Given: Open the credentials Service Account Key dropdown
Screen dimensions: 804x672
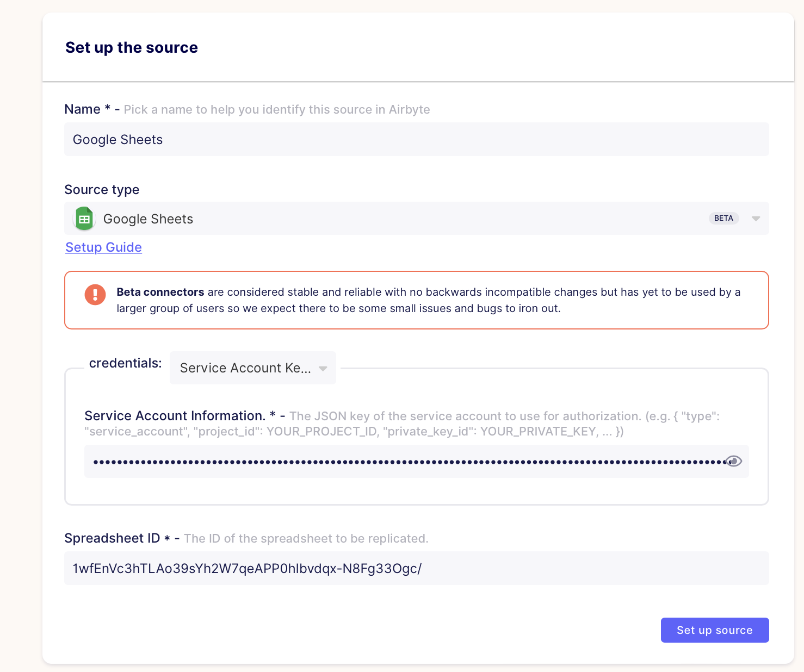Looking at the screenshot, I should (252, 368).
